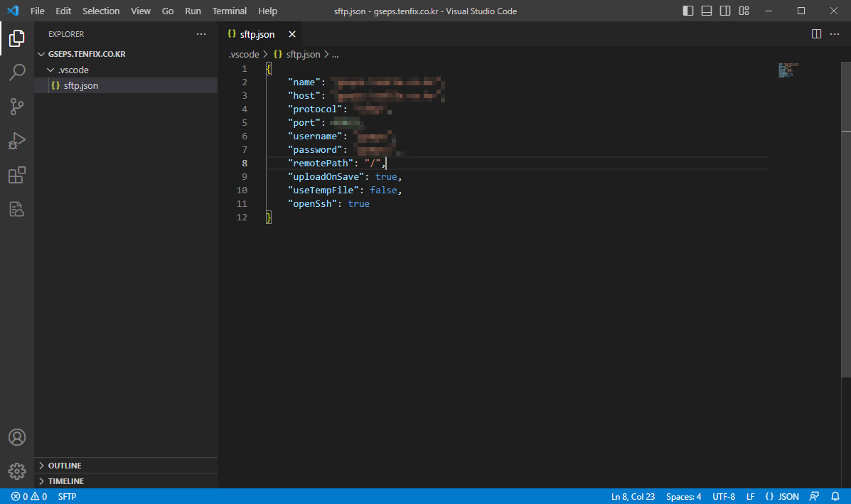851x504 pixels.
Task: Click the feedback icon in status bar
Action: (x=814, y=496)
